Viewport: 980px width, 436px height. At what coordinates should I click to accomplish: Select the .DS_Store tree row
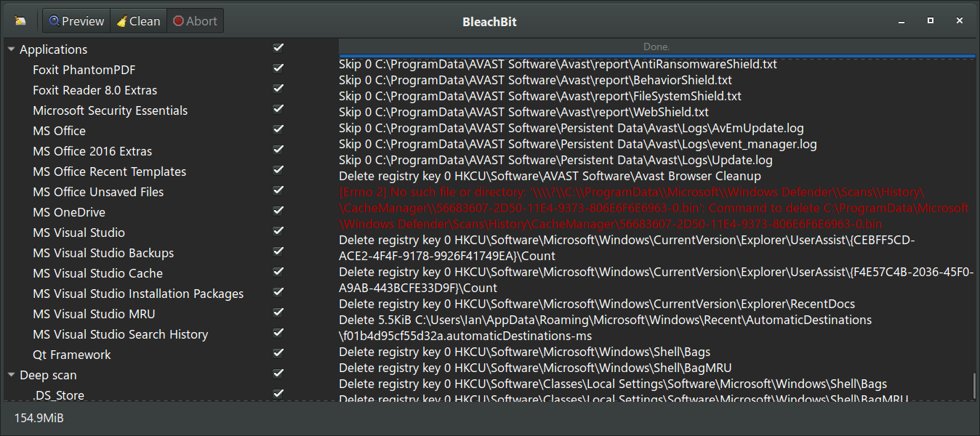[58, 395]
